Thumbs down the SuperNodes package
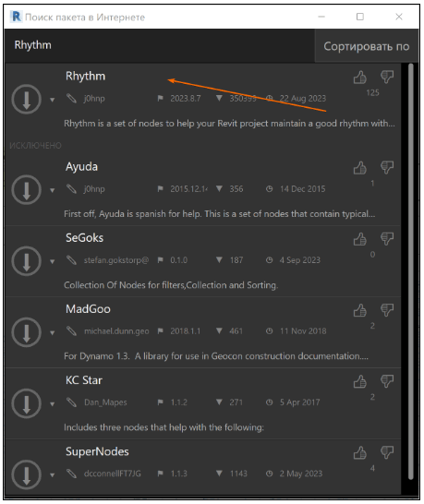 387,452
